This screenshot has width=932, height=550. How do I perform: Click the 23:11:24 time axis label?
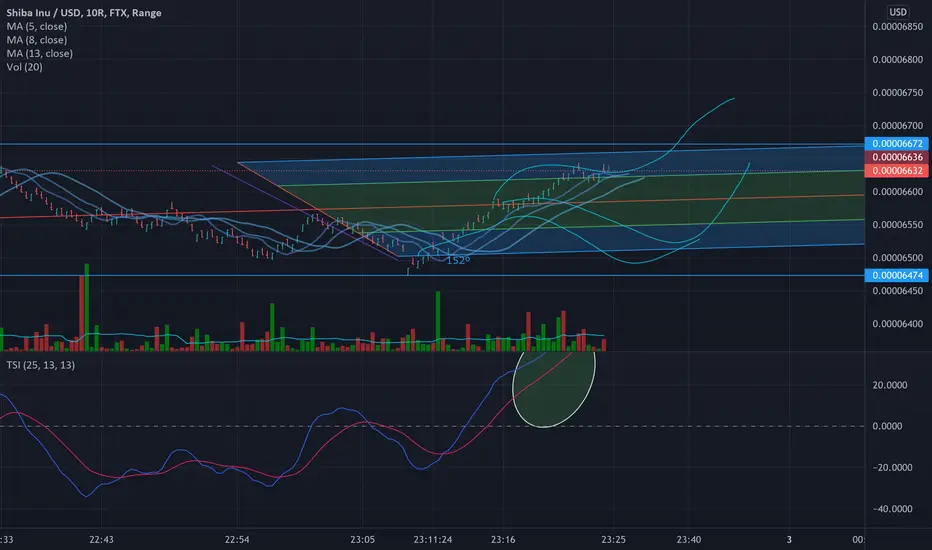coord(433,540)
